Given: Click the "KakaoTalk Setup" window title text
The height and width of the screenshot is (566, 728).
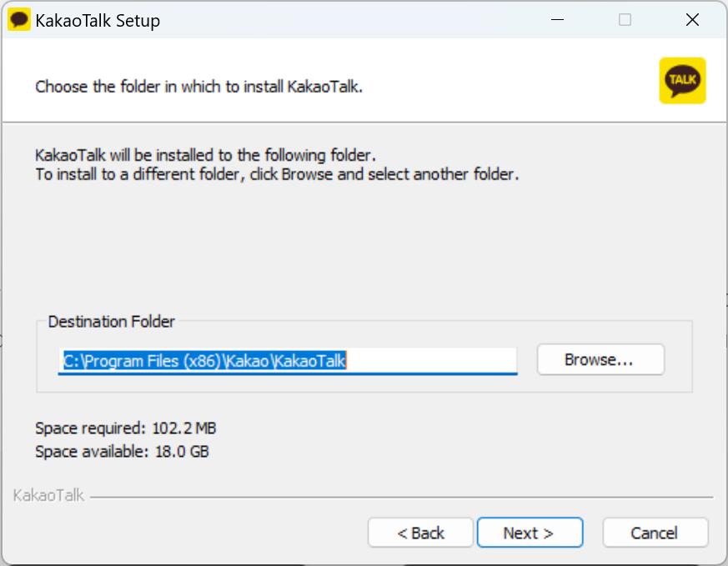Looking at the screenshot, I should (x=98, y=21).
